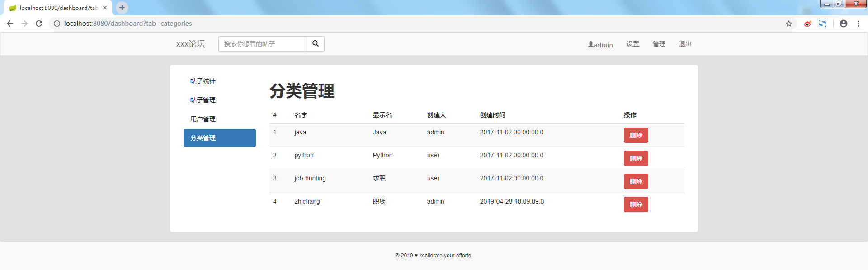Screen dimensions: 868x270
Task: Delete the job-hunting category
Action: (x=636, y=181)
